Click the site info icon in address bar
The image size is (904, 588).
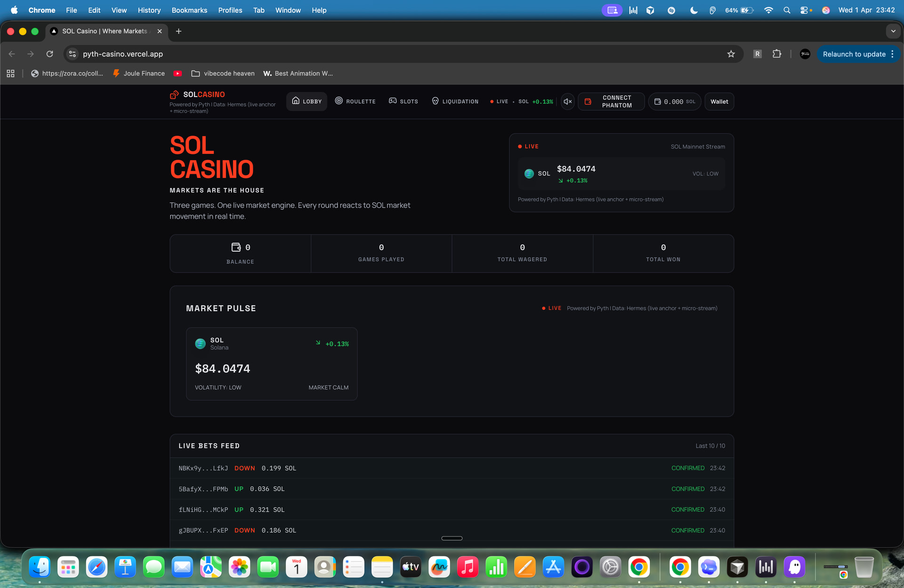point(73,54)
